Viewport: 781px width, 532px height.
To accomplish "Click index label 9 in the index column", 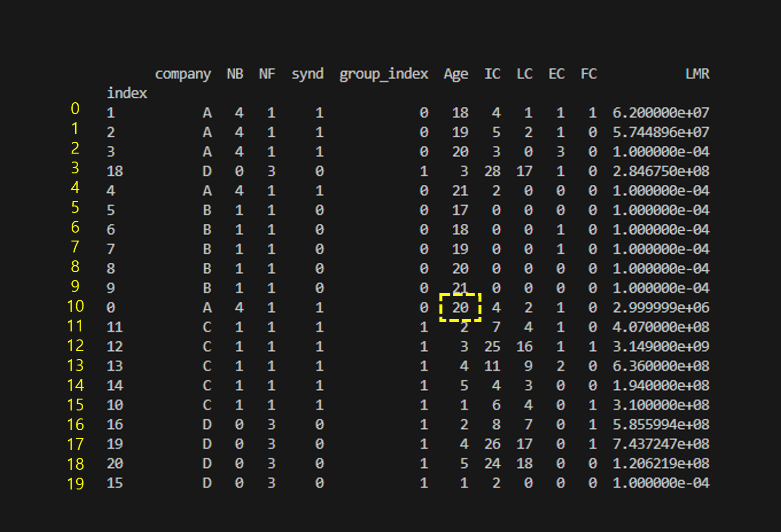I will coord(111,288).
